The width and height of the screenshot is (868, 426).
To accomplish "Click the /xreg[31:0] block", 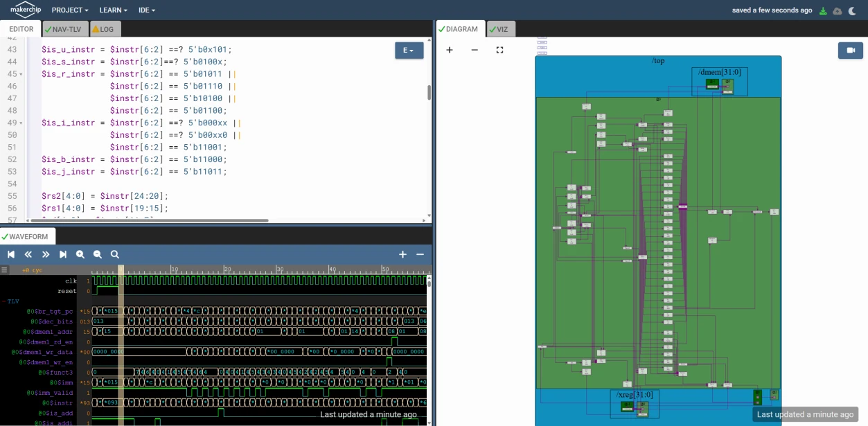I will (x=635, y=404).
